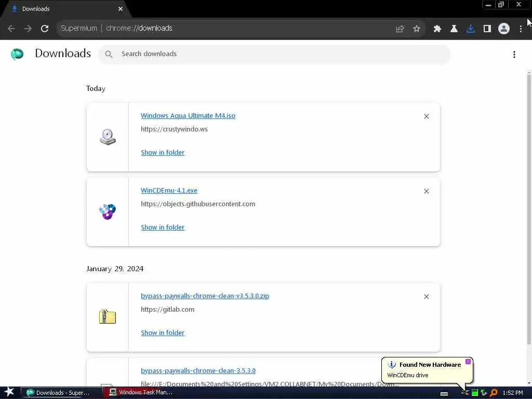
Task: Click the WinCDEmu discs file icon
Action: [x=108, y=212]
